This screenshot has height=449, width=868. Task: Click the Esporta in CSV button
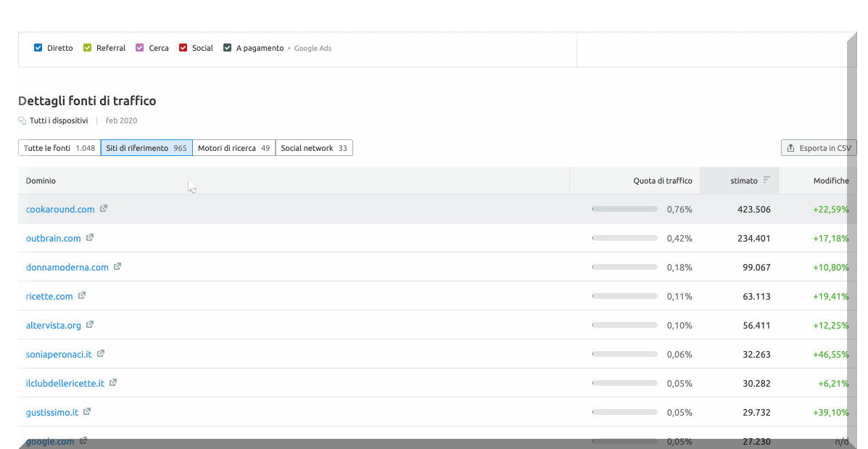point(819,148)
